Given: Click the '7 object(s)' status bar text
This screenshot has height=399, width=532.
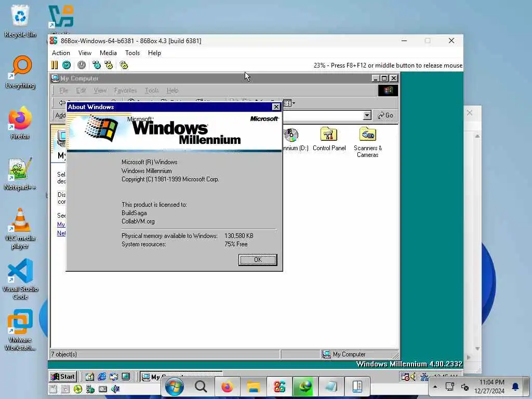Looking at the screenshot, I should 64,354.
